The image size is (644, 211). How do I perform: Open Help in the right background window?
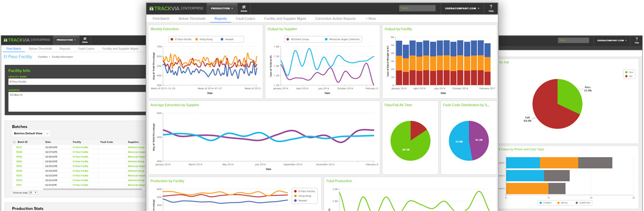[x=636, y=40]
